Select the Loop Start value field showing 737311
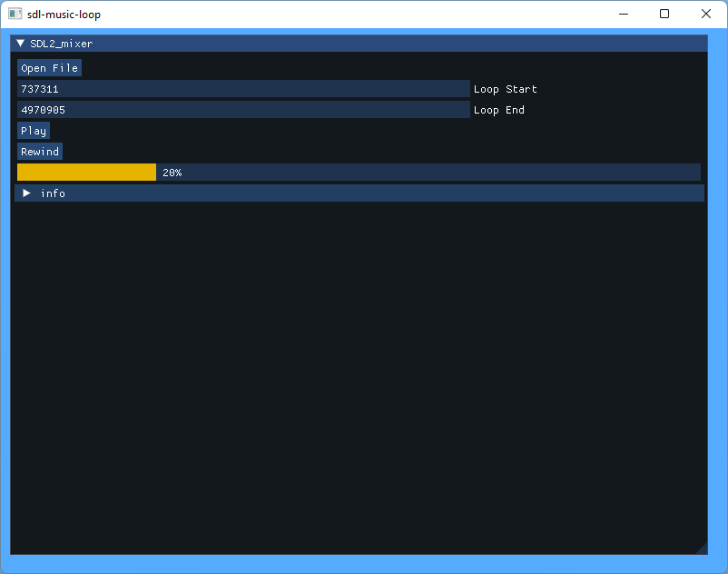 [243, 88]
